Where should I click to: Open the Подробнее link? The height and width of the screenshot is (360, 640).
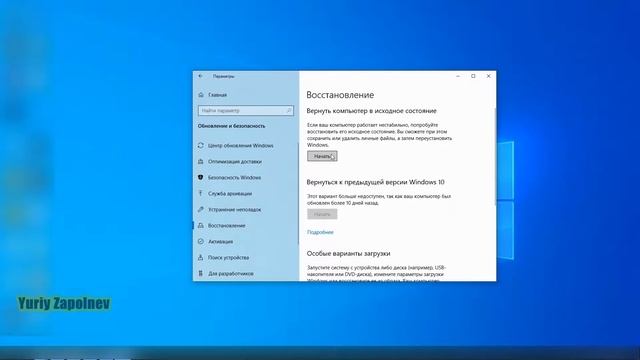click(x=320, y=232)
